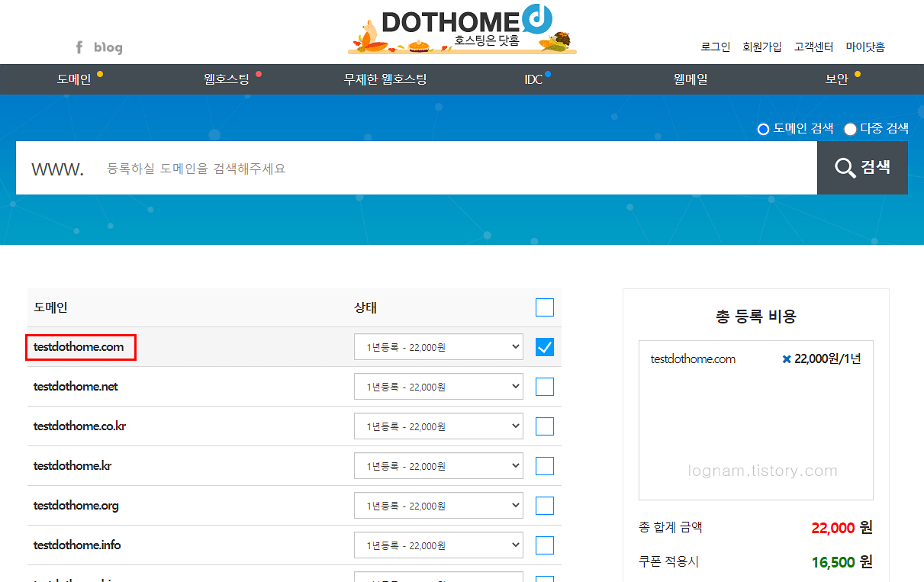Check the testdothome.info checkbox
The width and height of the screenshot is (924, 582).
(x=545, y=545)
